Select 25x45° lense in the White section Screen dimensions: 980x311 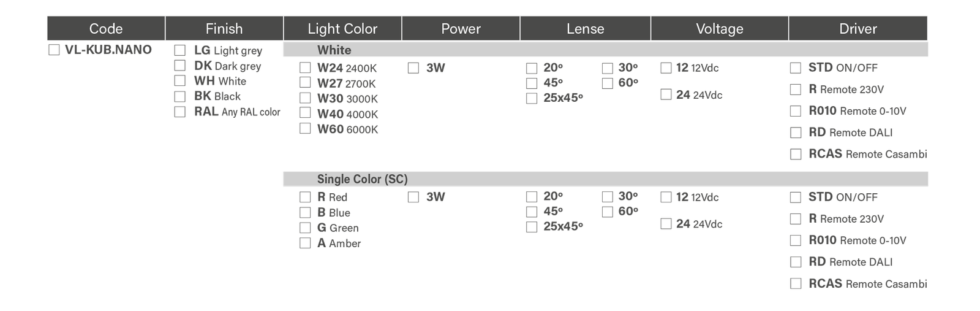pyautogui.click(x=532, y=98)
